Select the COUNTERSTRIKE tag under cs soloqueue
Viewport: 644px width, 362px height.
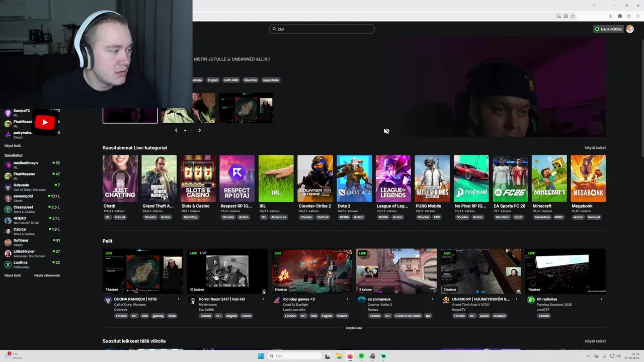[x=408, y=316]
